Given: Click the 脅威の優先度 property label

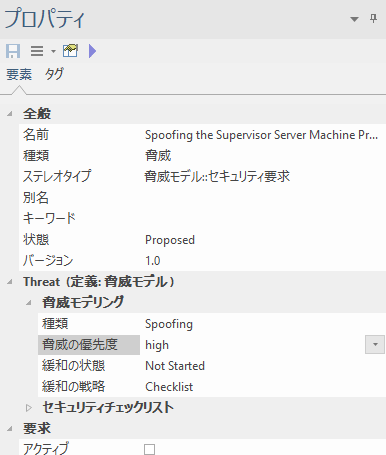Looking at the screenshot, I should [x=80, y=345].
